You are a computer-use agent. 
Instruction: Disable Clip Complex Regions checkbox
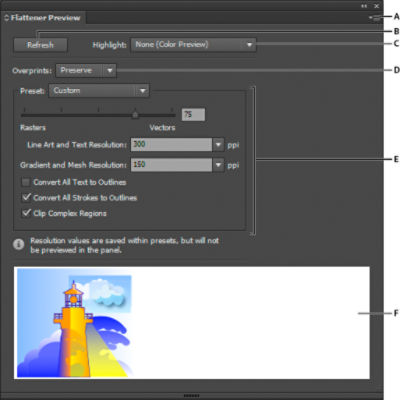point(26,213)
